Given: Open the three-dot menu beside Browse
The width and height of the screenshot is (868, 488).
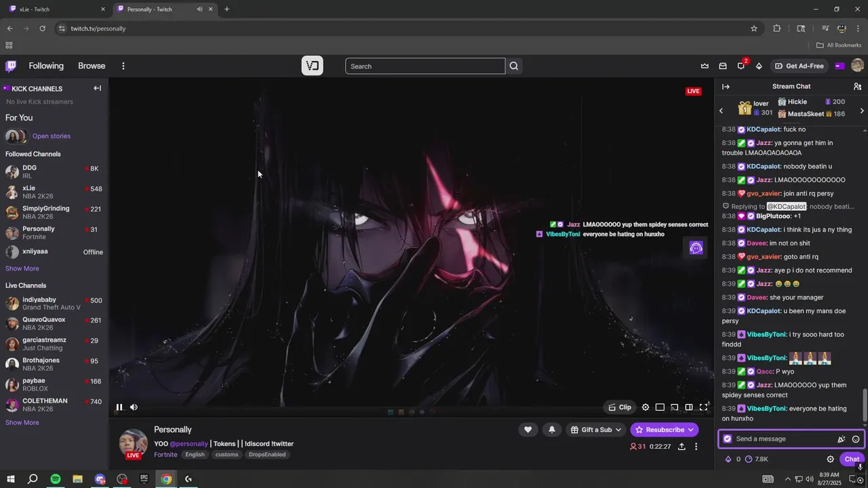Looking at the screenshot, I should 123,66.
